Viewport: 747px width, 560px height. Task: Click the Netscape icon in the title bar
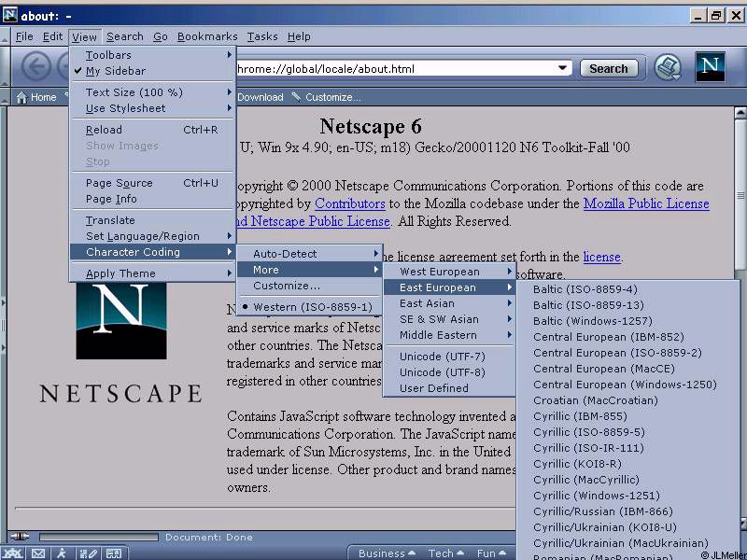pyautogui.click(x=10, y=15)
